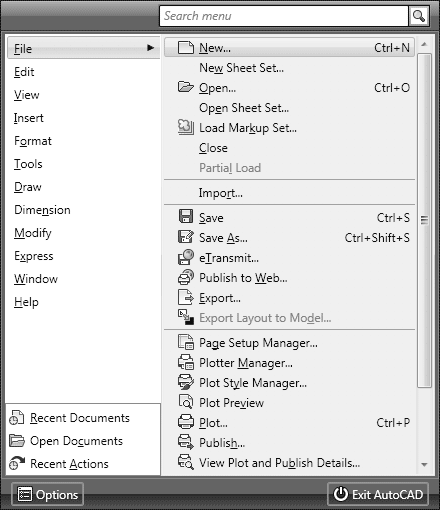Screen dimensions: 440x510
Task: Open the Modify menu
Action: [x=33, y=233]
